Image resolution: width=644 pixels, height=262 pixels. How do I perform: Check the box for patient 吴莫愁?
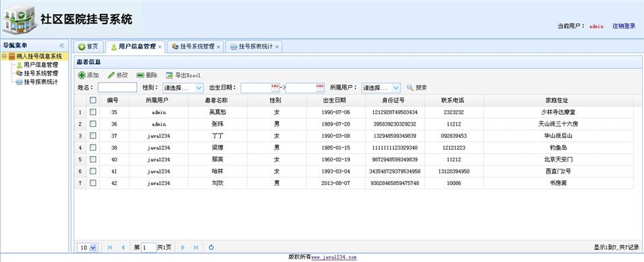pos(93,111)
